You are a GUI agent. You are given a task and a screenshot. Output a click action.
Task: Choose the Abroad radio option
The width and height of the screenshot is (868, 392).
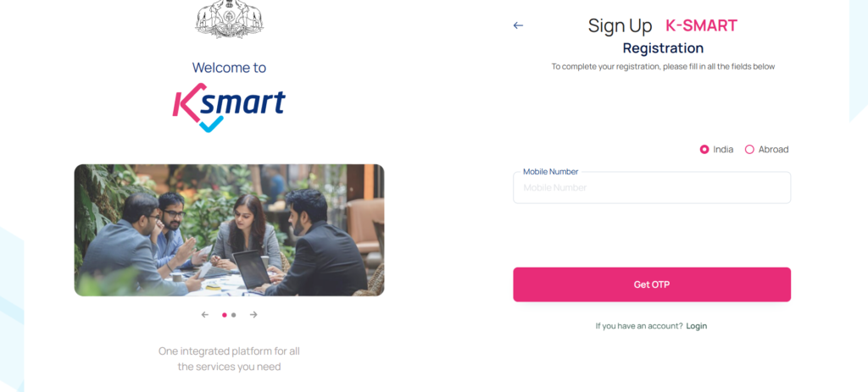pyautogui.click(x=766, y=149)
